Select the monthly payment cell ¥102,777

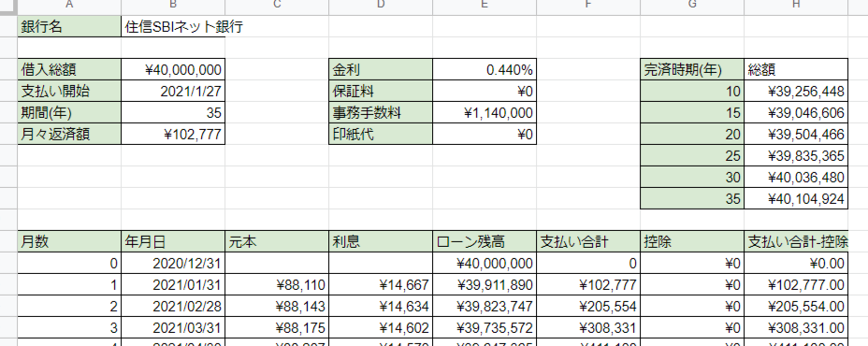pos(173,135)
